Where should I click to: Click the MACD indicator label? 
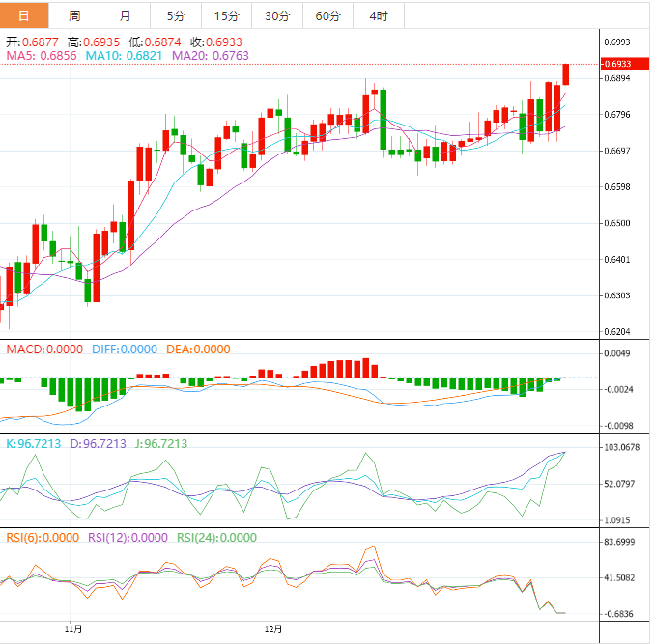point(44,350)
